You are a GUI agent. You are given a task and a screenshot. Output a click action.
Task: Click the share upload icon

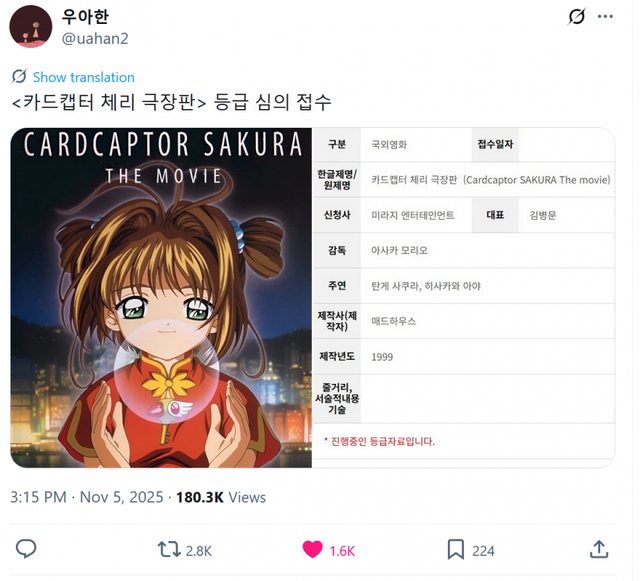click(599, 549)
